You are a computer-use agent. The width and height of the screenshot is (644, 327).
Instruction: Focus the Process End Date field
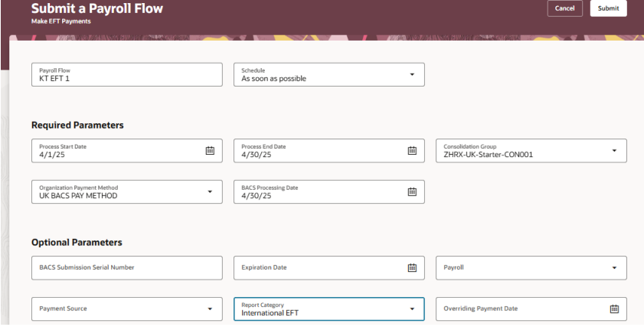tap(329, 150)
